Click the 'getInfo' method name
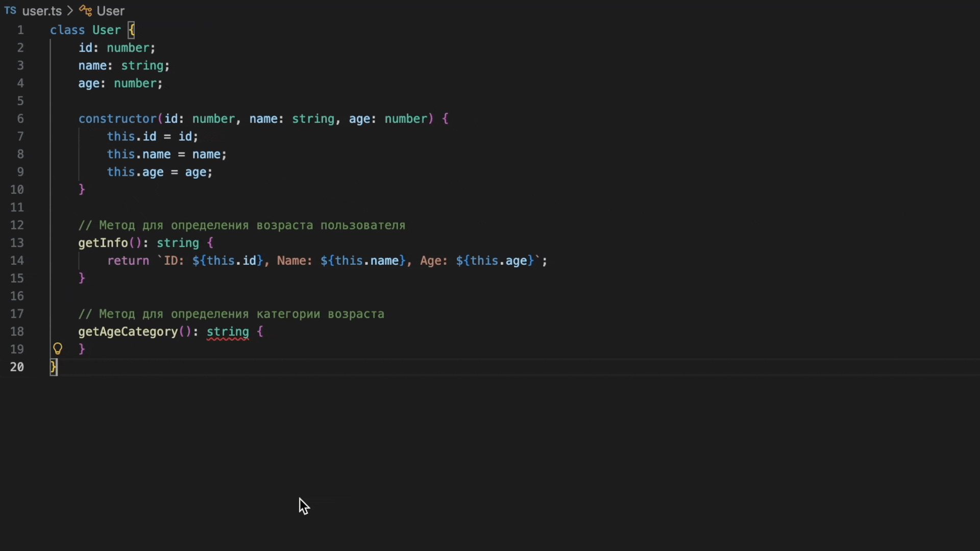 [x=103, y=243]
